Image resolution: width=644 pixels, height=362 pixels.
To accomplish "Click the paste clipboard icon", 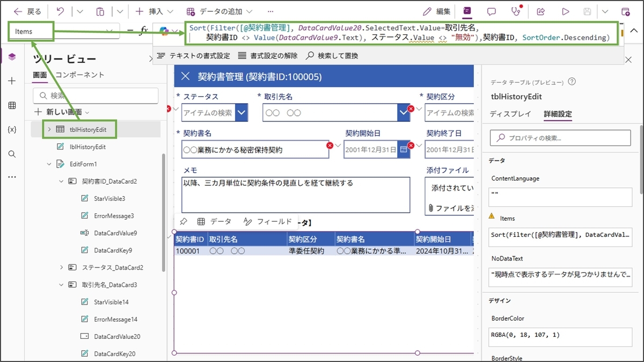I will [100, 11].
